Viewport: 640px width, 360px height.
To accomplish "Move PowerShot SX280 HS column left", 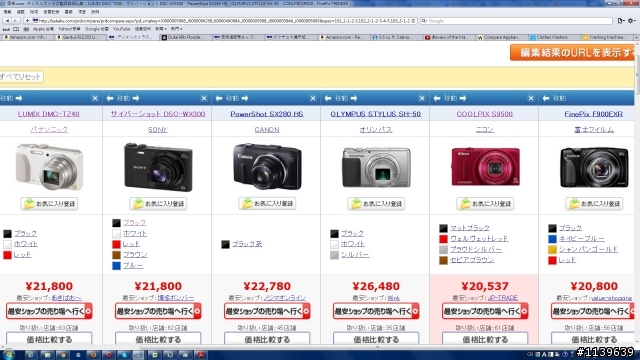I will pos(219,98).
